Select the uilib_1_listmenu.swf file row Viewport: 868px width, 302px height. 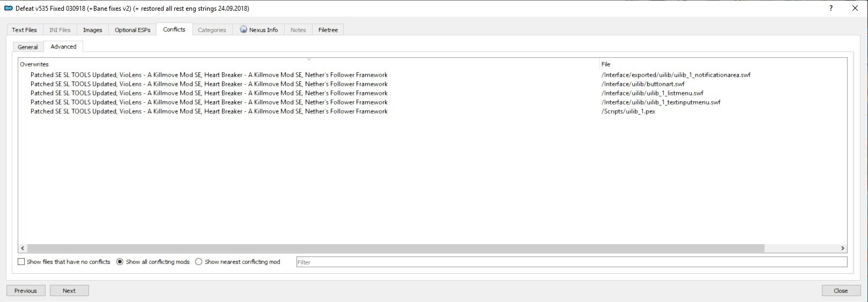(x=433, y=93)
